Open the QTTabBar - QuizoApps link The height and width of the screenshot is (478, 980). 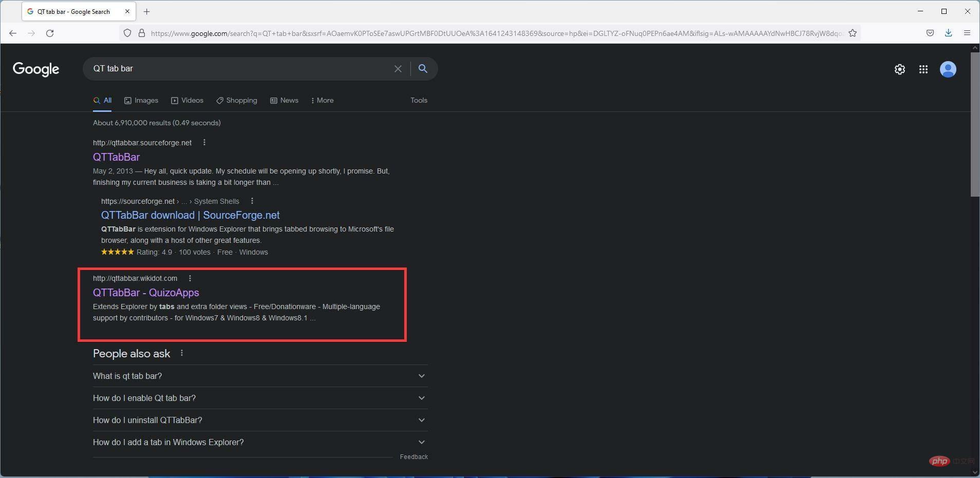146,293
